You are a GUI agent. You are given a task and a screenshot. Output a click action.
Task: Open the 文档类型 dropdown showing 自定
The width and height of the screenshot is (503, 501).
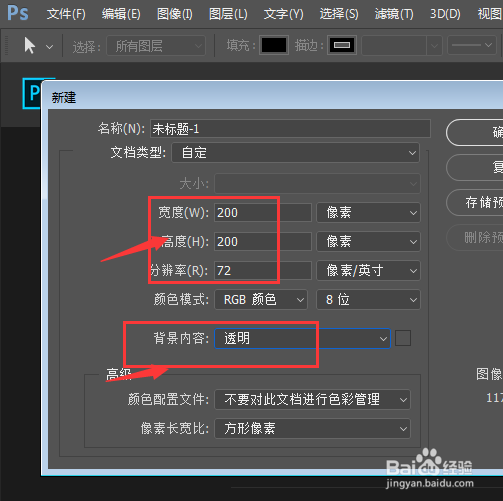coord(295,153)
